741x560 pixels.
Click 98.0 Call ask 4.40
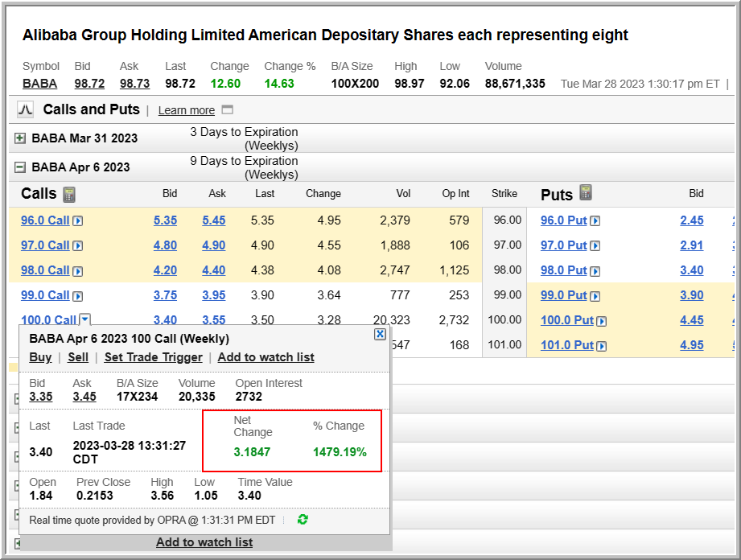click(x=213, y=270)
